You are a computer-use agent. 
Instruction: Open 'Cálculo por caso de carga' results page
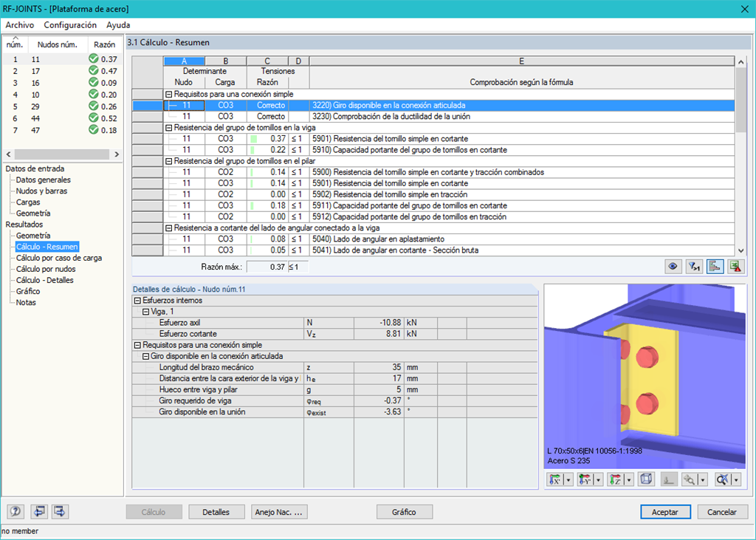click(x=59, y=258)
